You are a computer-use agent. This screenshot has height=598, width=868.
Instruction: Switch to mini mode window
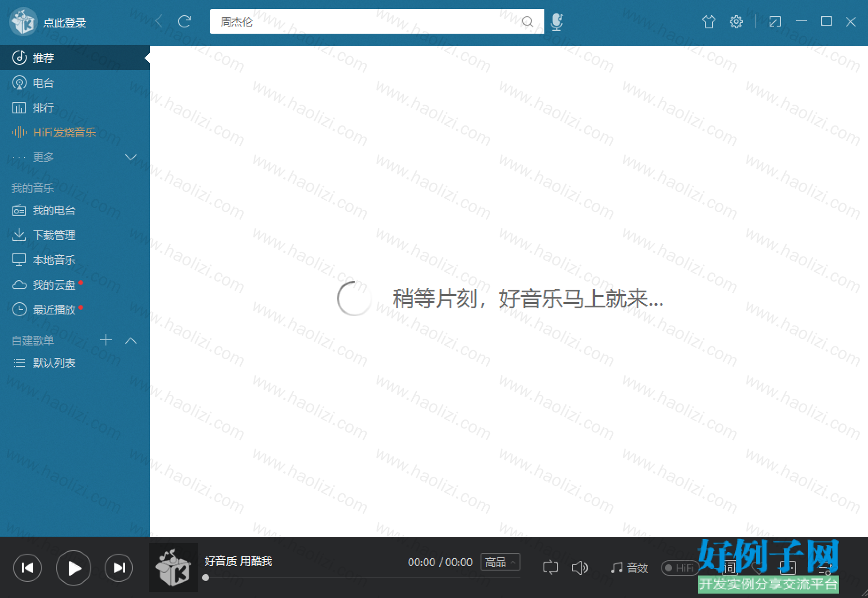[x=775, y=21]
